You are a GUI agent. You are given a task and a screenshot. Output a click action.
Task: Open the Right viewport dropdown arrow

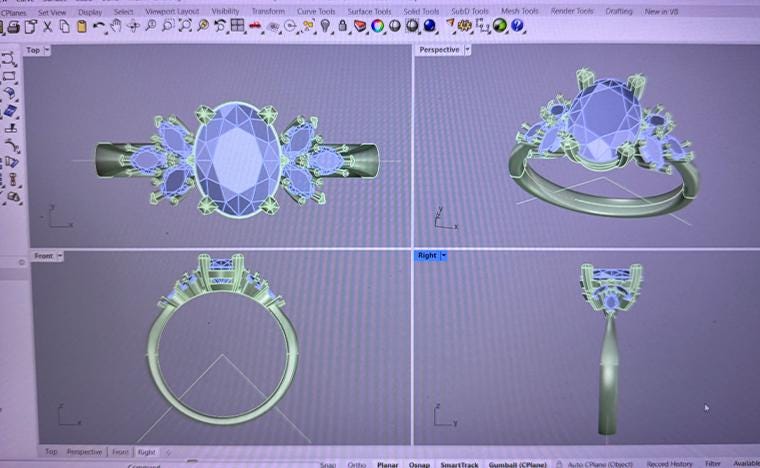point(443,255)
